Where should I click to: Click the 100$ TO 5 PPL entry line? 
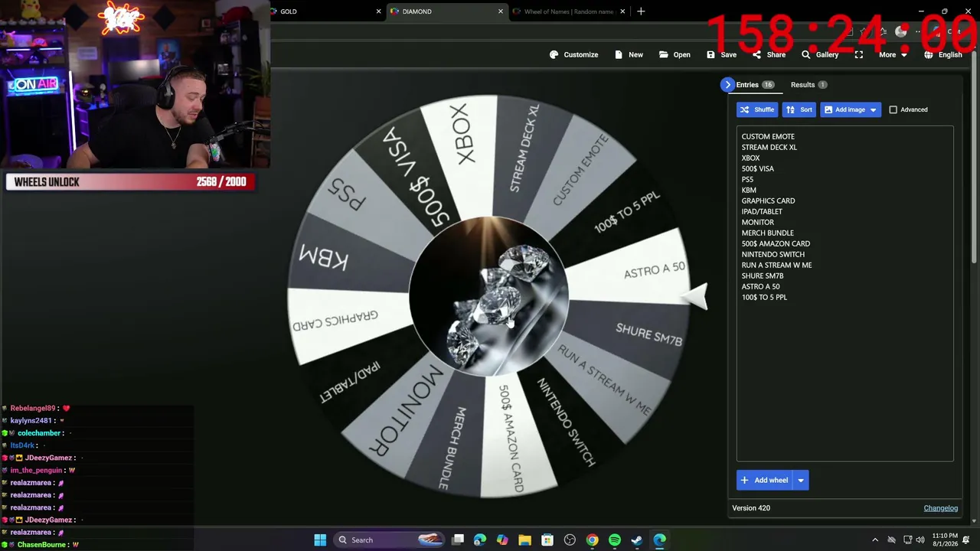pyautogui.click(x=764, y=297)
